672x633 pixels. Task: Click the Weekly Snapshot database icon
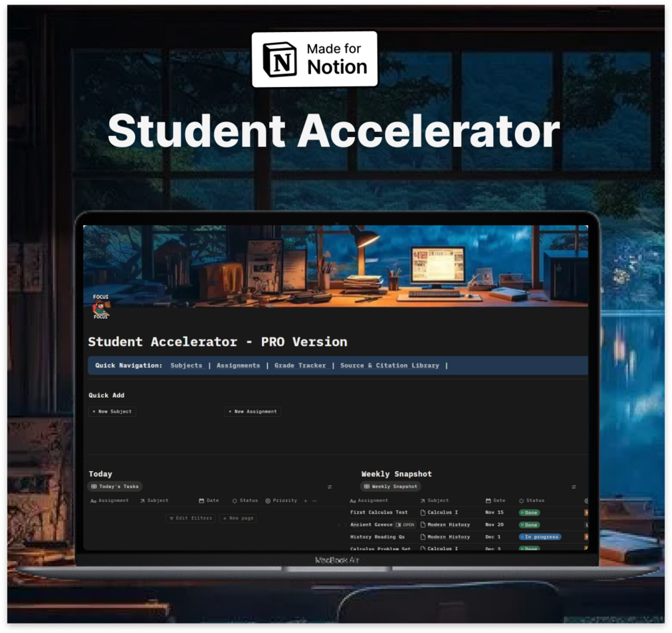pos(366,486)
